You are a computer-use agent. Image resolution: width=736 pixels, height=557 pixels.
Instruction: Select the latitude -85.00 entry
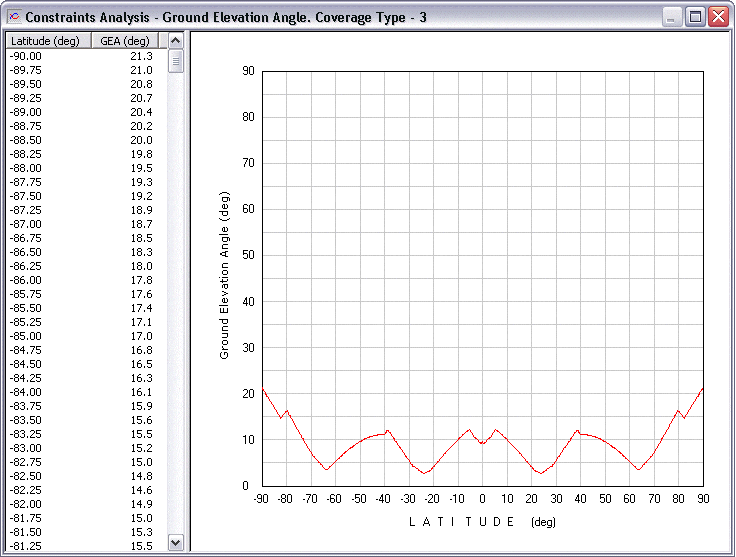click(80, 336)
